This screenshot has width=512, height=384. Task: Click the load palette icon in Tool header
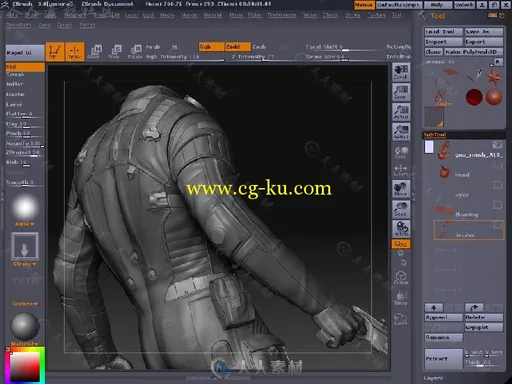[492, 15]
